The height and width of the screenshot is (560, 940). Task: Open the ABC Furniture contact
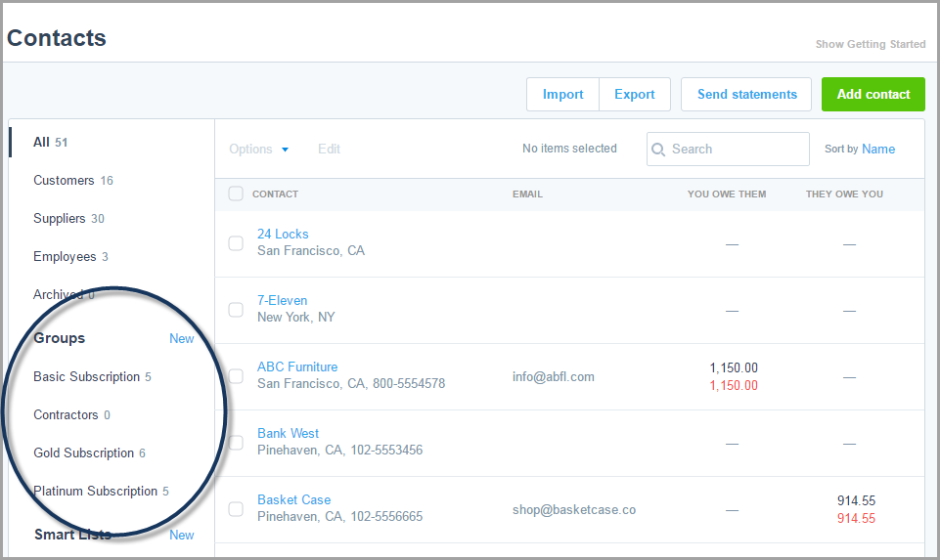297,367
